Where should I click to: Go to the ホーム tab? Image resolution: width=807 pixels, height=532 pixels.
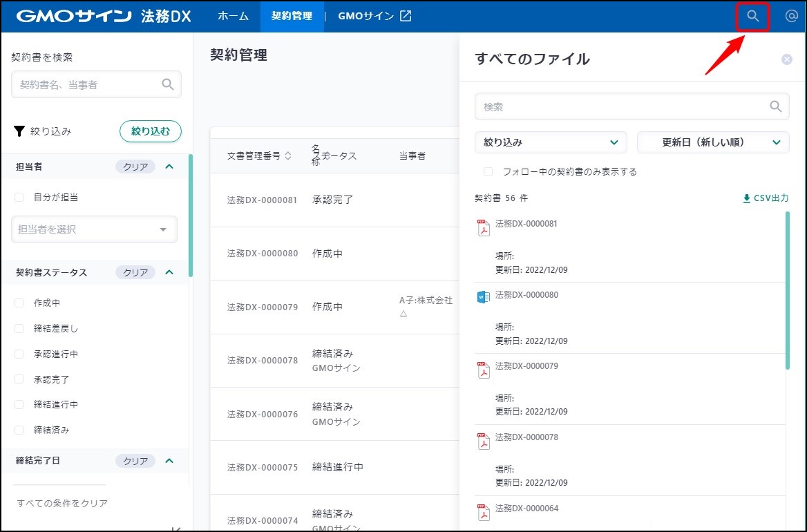(x=233, y=16)
